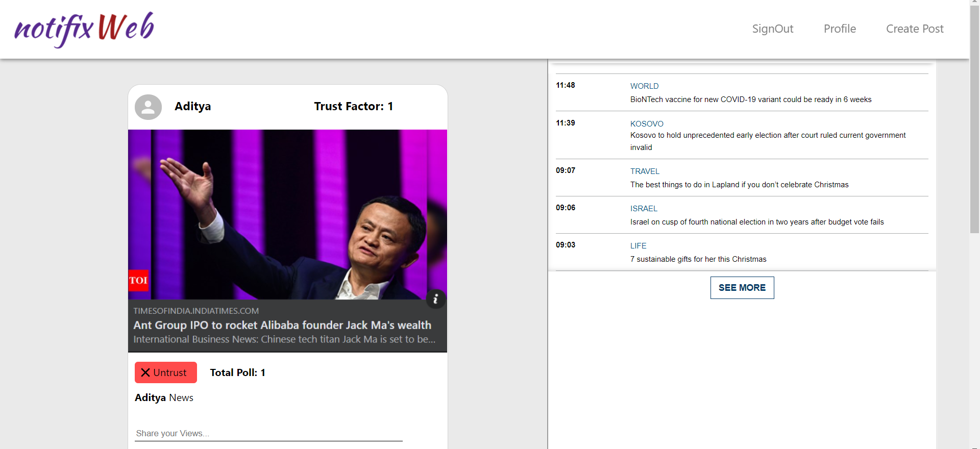
Task: Click the info icon on article image
Action: tap(435, 299)
